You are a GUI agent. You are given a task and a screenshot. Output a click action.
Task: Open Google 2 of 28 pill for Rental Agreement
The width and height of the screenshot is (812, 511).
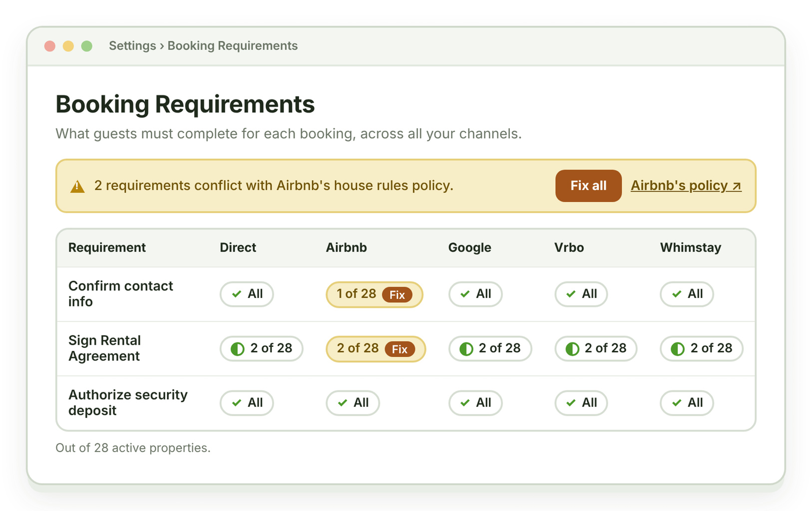coord(490,348)
